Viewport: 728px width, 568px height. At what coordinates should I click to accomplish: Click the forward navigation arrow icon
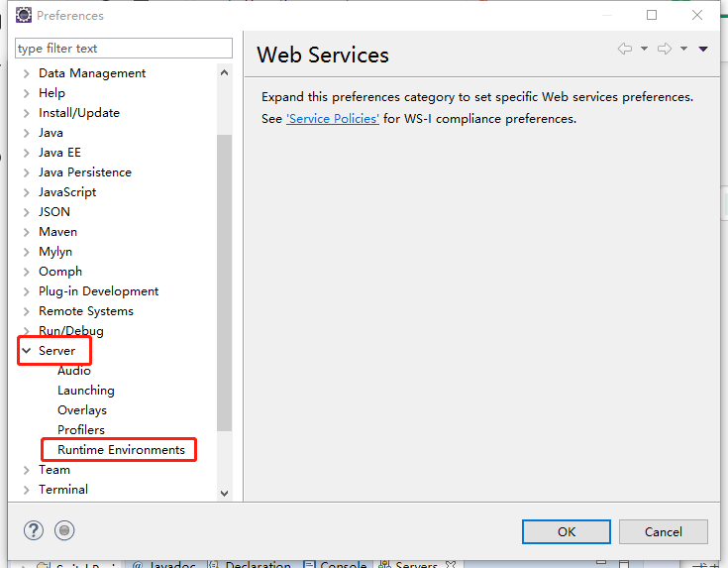point(664,49)
